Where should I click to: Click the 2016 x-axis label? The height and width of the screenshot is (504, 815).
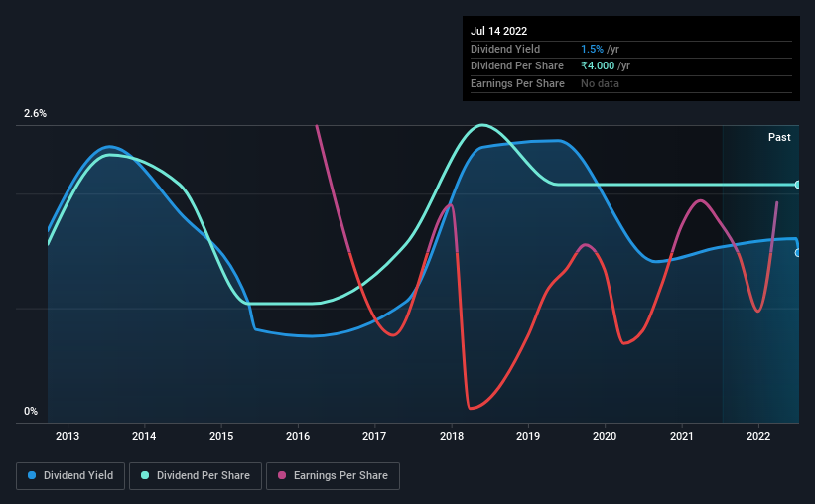[298, 436]
